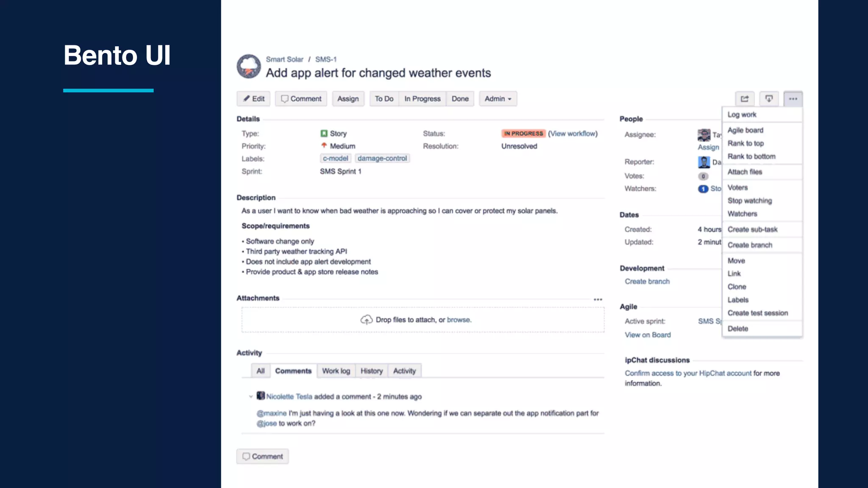Open the more actions ellipsis button
The width and height of the screenshot is (868, 488).
(x=793, y=99)
